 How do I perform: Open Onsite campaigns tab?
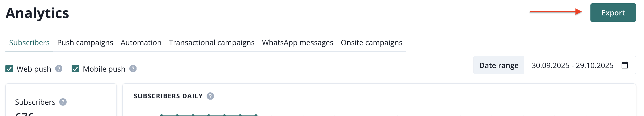(x=371, y=43)
